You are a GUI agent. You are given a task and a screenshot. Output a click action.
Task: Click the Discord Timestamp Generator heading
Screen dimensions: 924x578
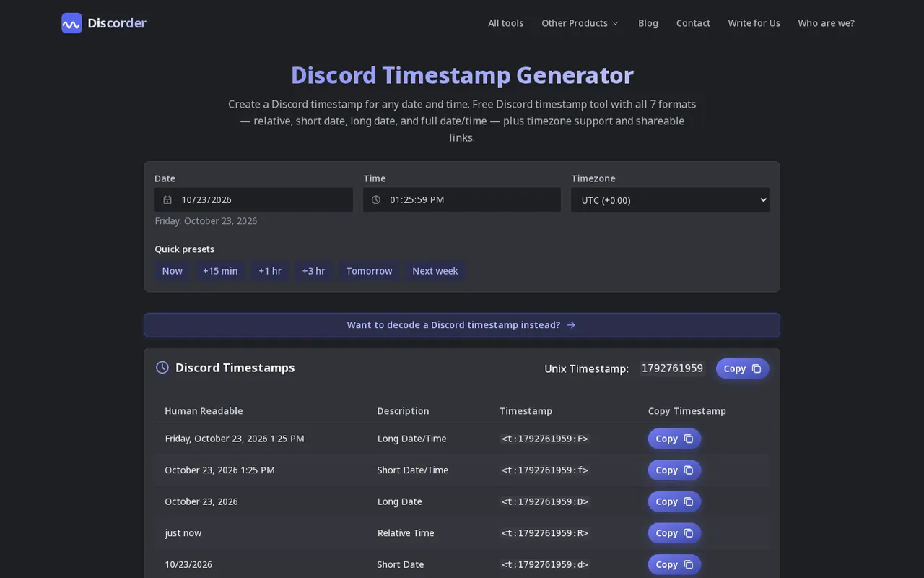[x=462, y=75]
